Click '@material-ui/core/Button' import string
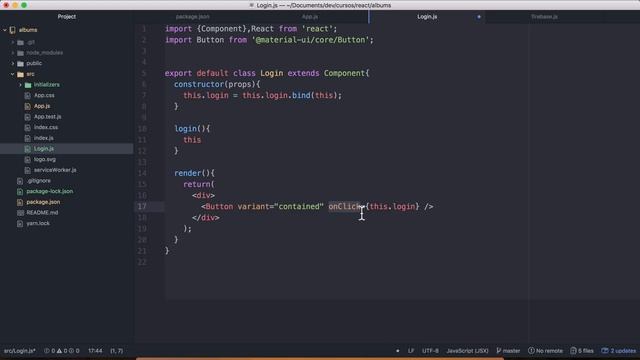 (311, 40)
